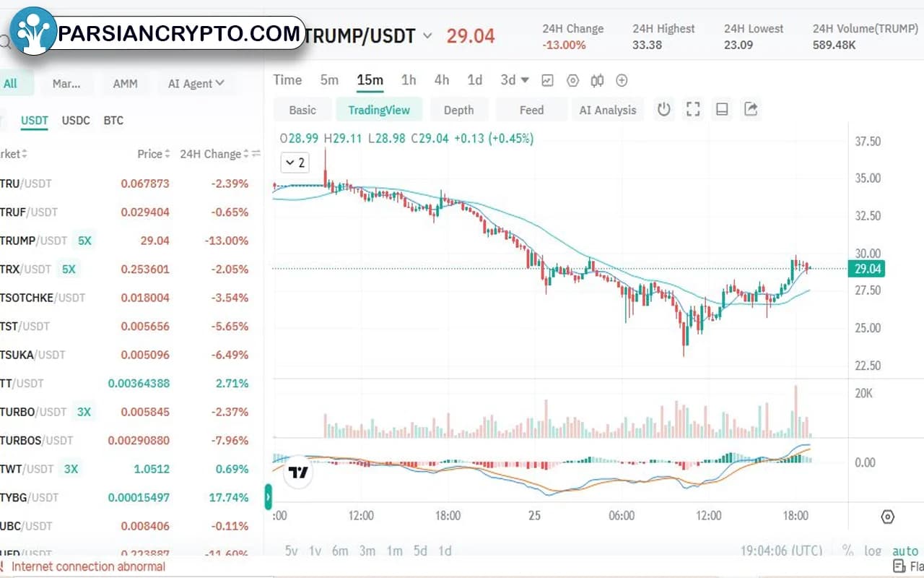The height and width of the screenshot is (578, 924).
Task: Open the chart type selection icon
Action: (x=547, y=80)
